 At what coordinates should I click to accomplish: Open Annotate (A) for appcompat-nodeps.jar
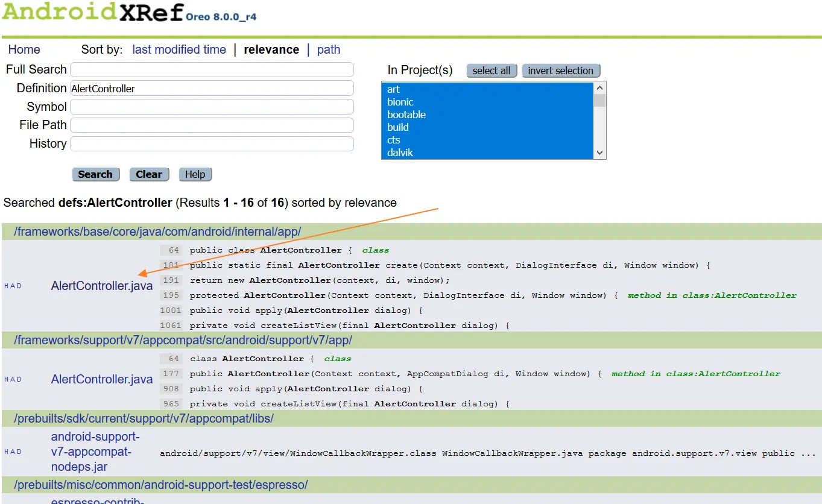13,452
